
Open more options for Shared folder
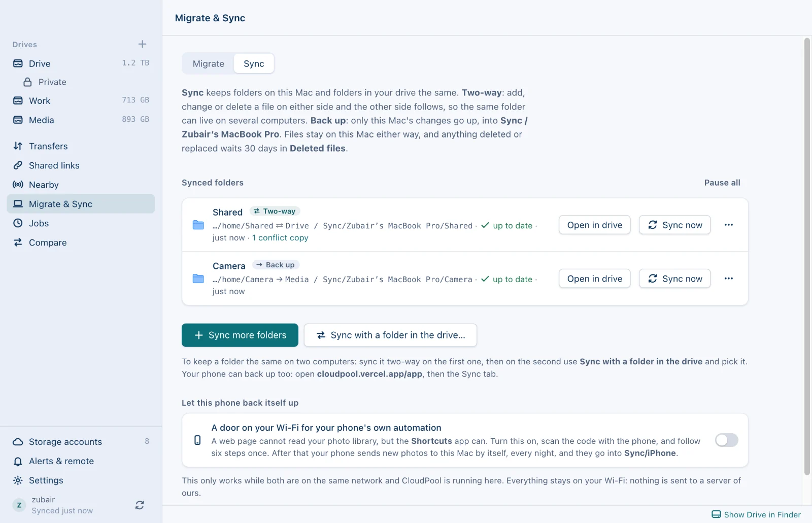click(729, 225)
